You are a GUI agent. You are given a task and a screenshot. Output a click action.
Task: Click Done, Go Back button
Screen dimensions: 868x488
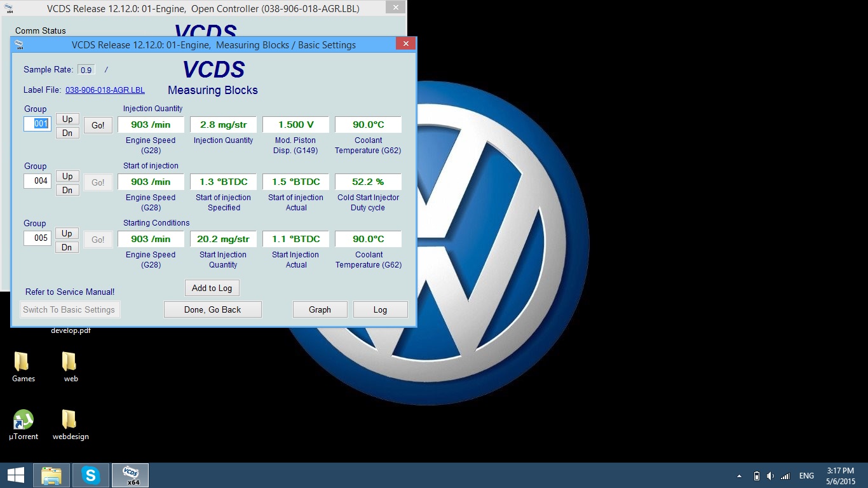[x=212, y=309]
